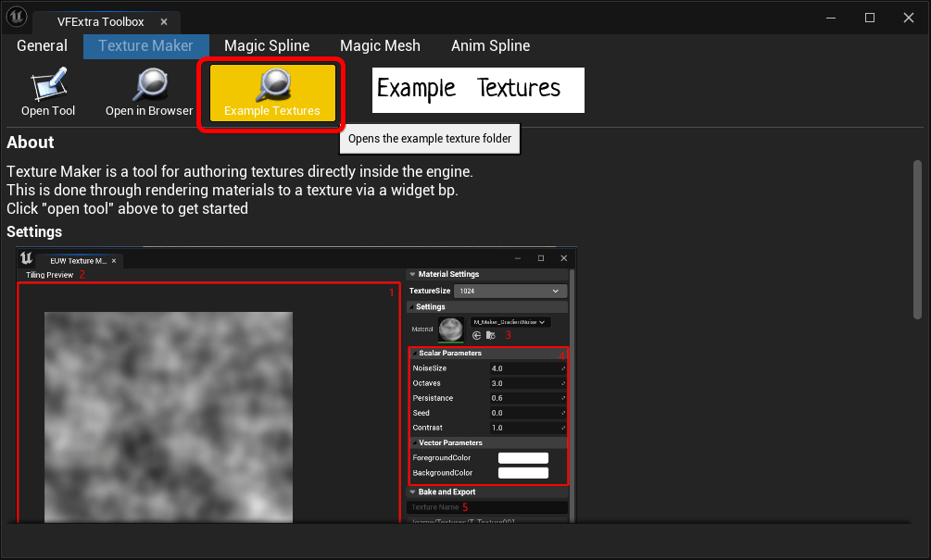Click the Tiling Preview label
This screenshot has height=560, width=931.
point(49,275)
